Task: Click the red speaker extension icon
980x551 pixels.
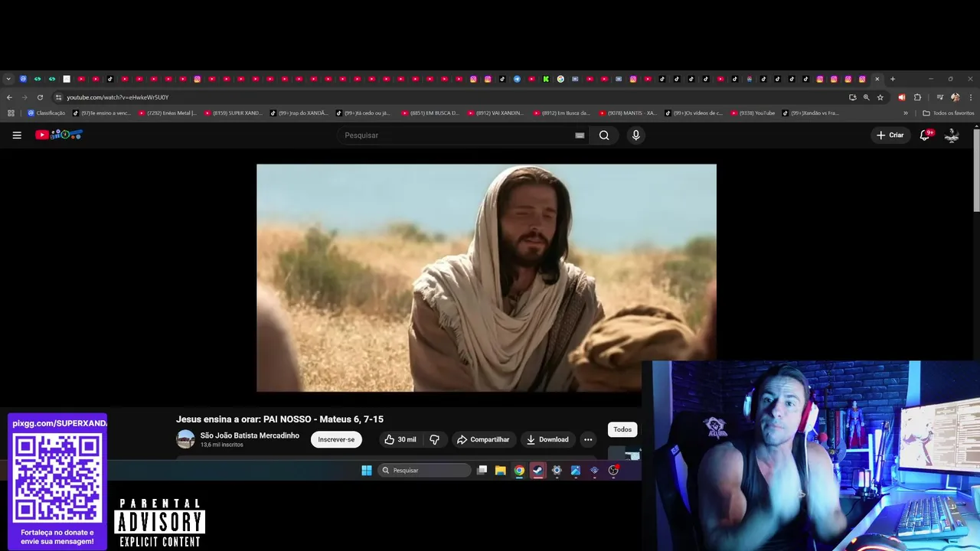Action: (901, 97)
